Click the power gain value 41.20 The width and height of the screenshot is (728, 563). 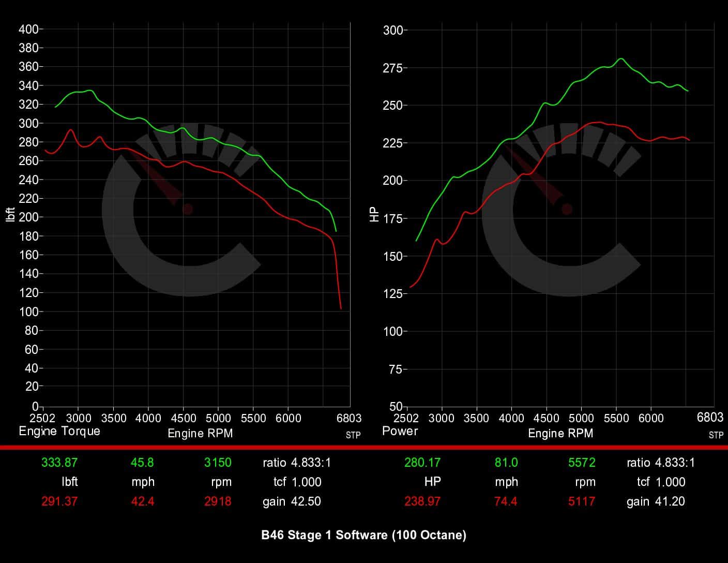(x=670, y=501)
